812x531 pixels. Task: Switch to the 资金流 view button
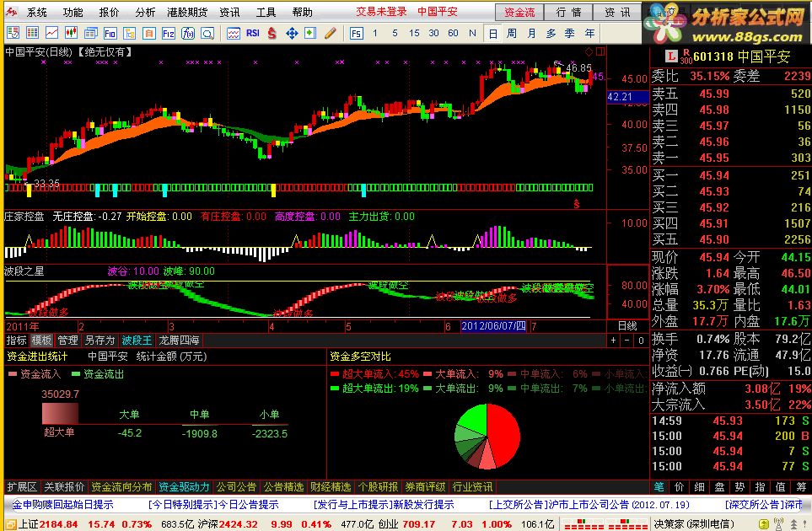pos(519,13)
